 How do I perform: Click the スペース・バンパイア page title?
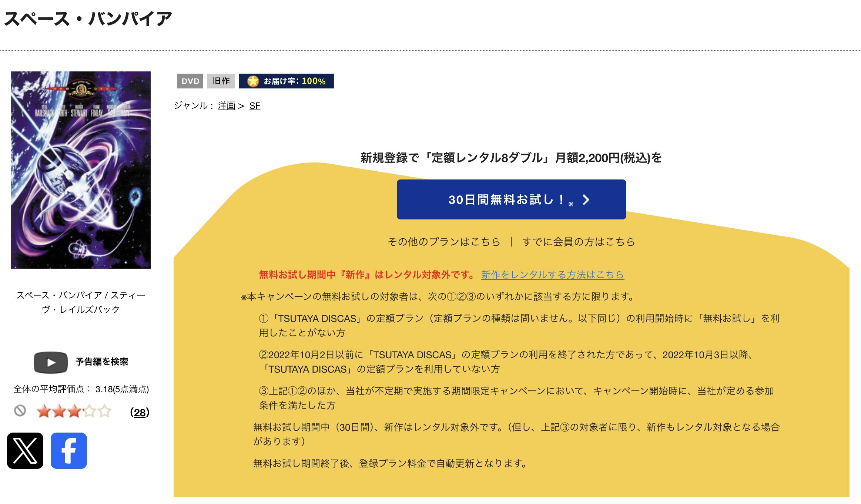[88, 19]
